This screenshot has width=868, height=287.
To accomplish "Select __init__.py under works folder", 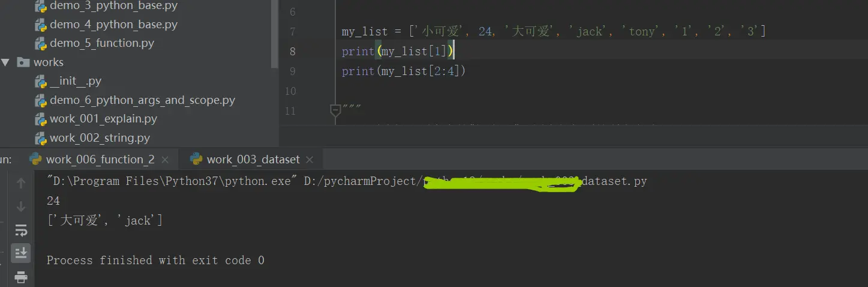I will click(x=76, y=81).
